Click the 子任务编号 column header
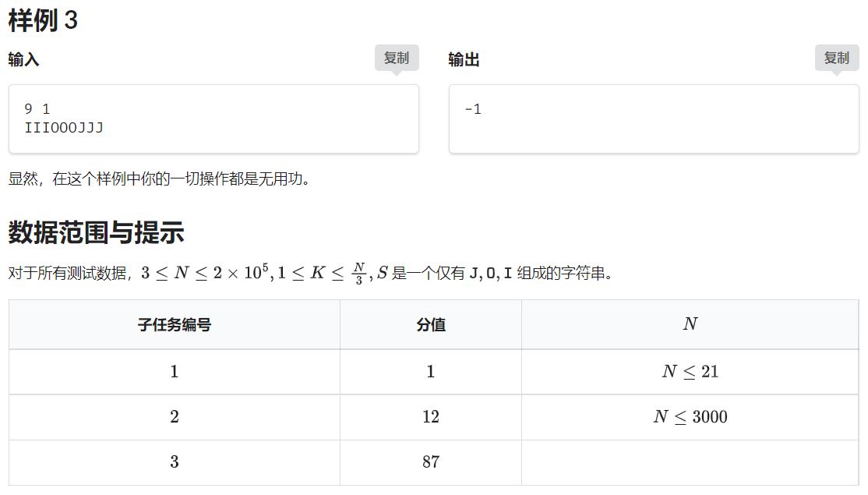Viewport: 868px width, 495px height. (x=174, y=325)
